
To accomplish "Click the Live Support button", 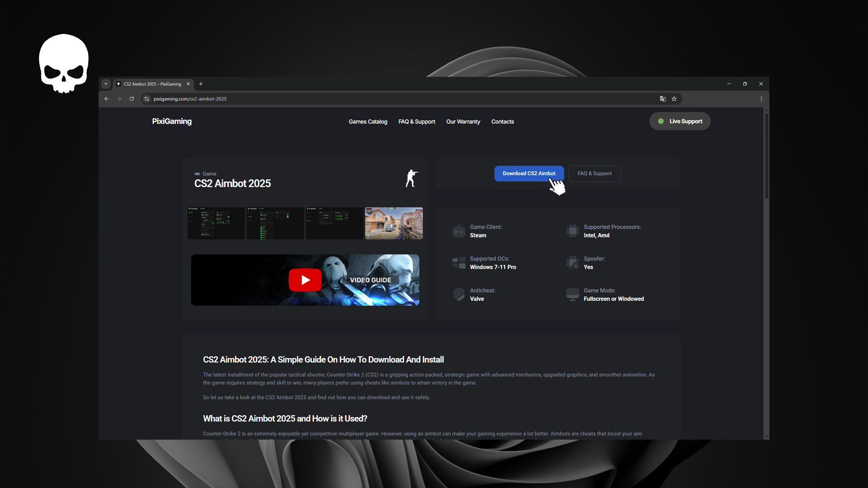I will [680, 121].
